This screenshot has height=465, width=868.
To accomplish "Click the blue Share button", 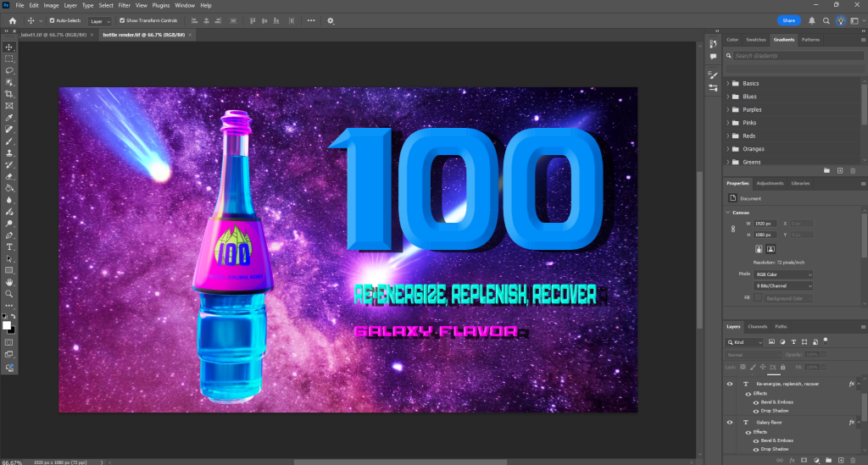I will tap(789, 20).
